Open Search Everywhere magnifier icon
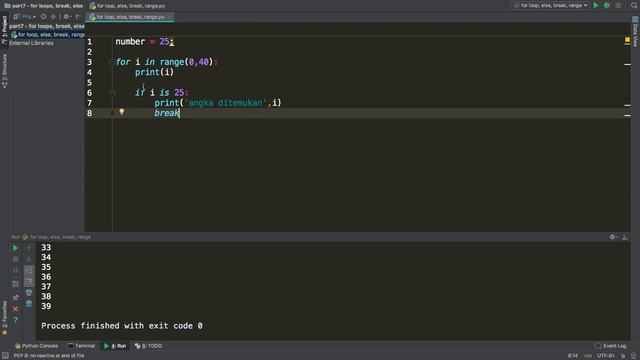This screenshot has height=360, width=640. coord(634,6)
